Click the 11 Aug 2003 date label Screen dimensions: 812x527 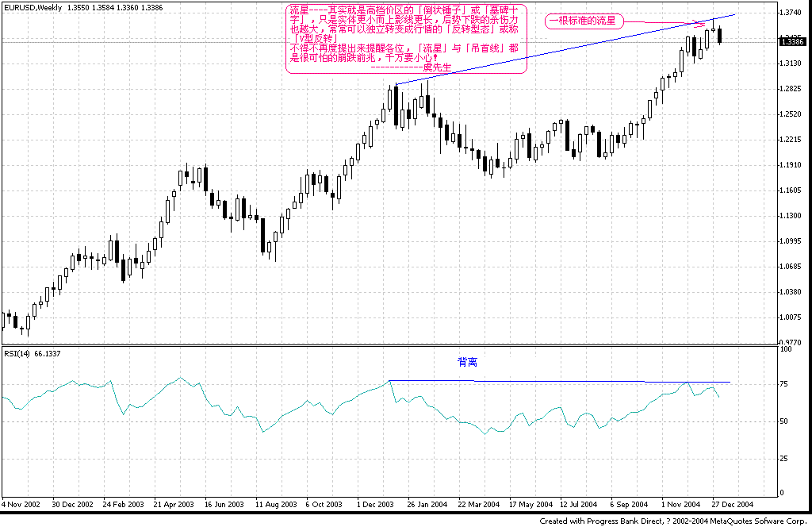click(x=276, y=504)
